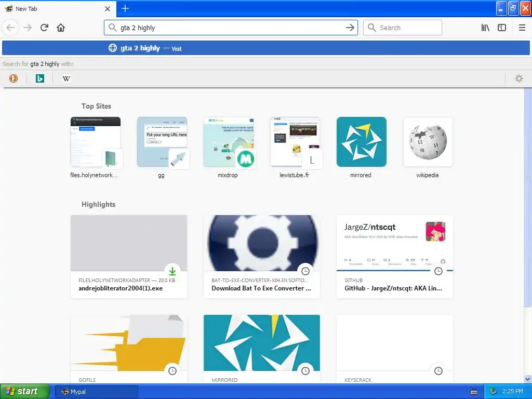
Task: Open the Library toolbar icon
Action: [x=486, y=28]
